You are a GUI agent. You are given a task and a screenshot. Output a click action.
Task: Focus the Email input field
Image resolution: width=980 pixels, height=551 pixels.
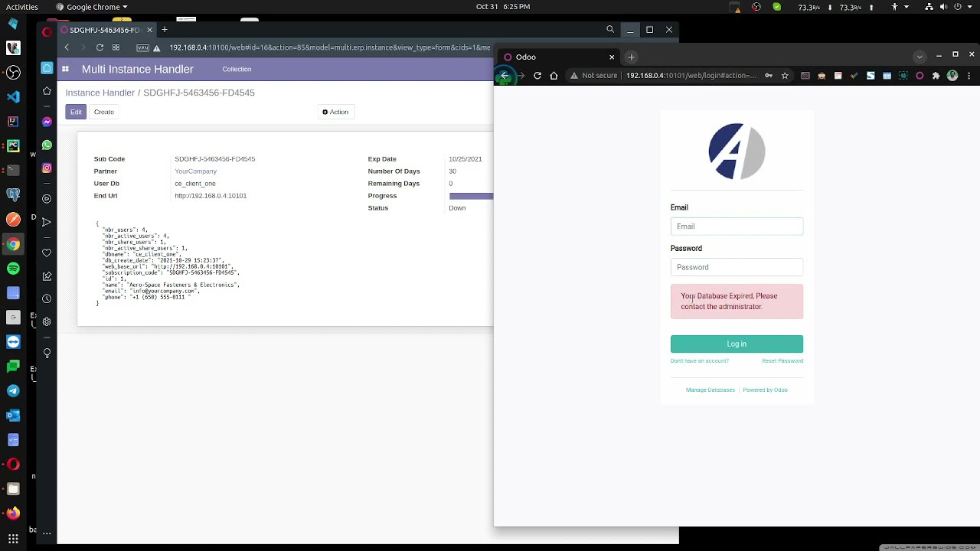737,227
